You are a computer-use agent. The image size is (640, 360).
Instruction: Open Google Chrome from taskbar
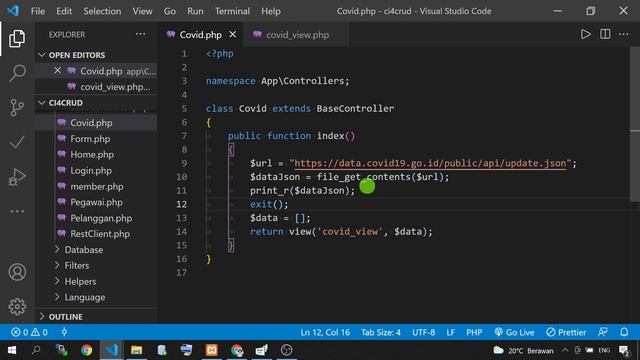click(x=86, y=350)
